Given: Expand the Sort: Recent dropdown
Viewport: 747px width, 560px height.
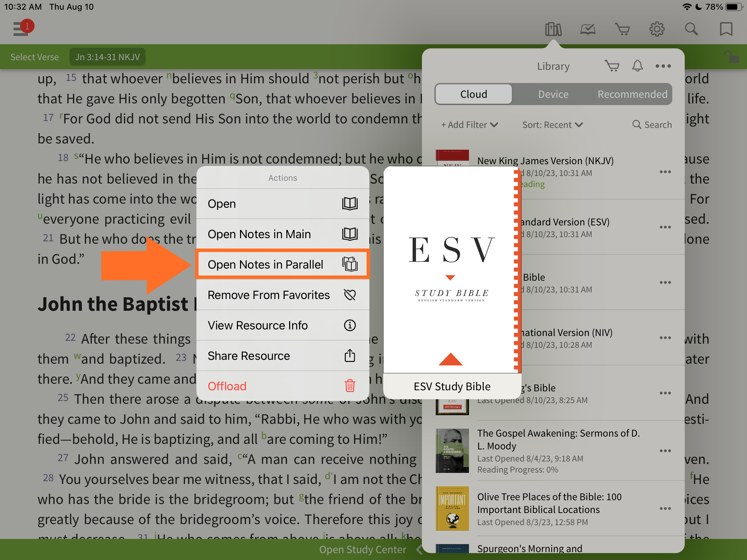Looking at the screenshot, I should coord(553,125).
